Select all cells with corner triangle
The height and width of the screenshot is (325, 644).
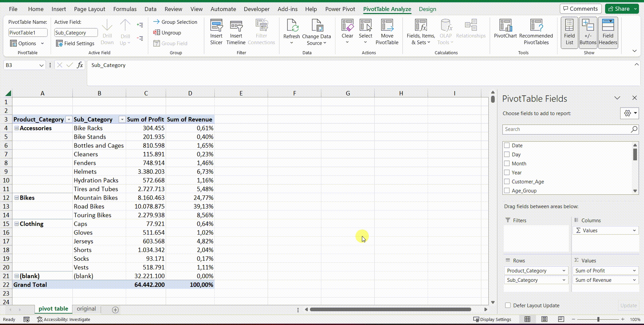point(8,93)
